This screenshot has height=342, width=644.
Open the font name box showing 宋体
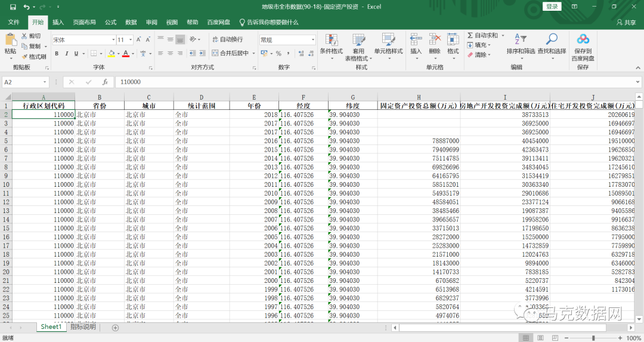click(84, 40)
